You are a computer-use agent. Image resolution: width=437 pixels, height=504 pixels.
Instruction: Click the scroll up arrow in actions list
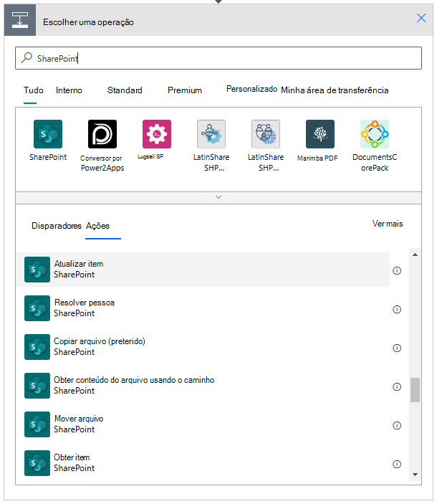point(415,255)
